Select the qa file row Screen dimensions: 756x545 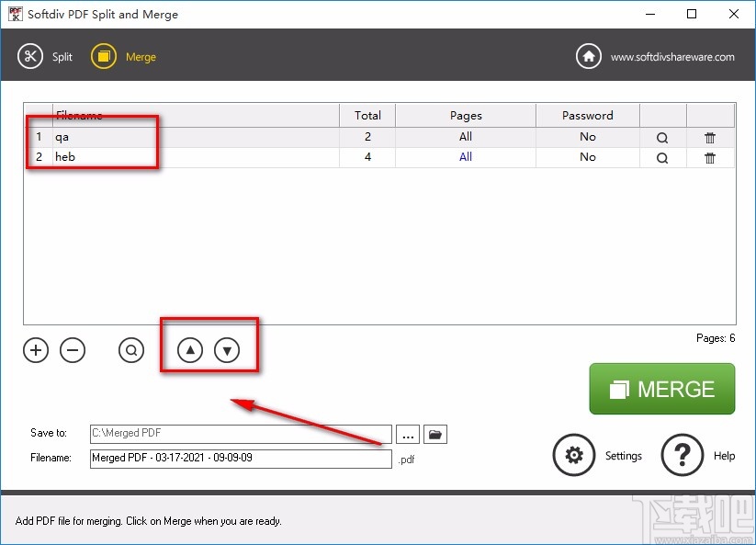point(379,138)
